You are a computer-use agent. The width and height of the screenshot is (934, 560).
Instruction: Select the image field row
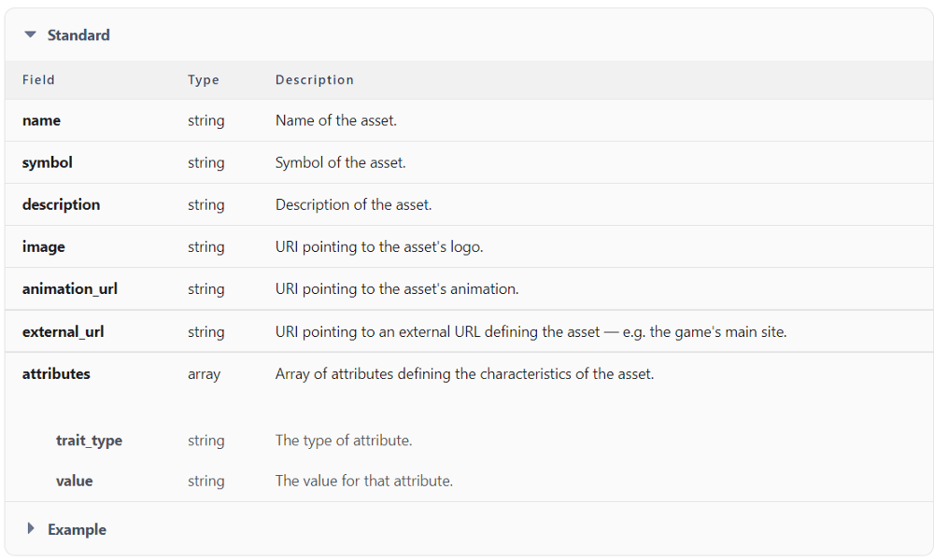pos(43,246)
